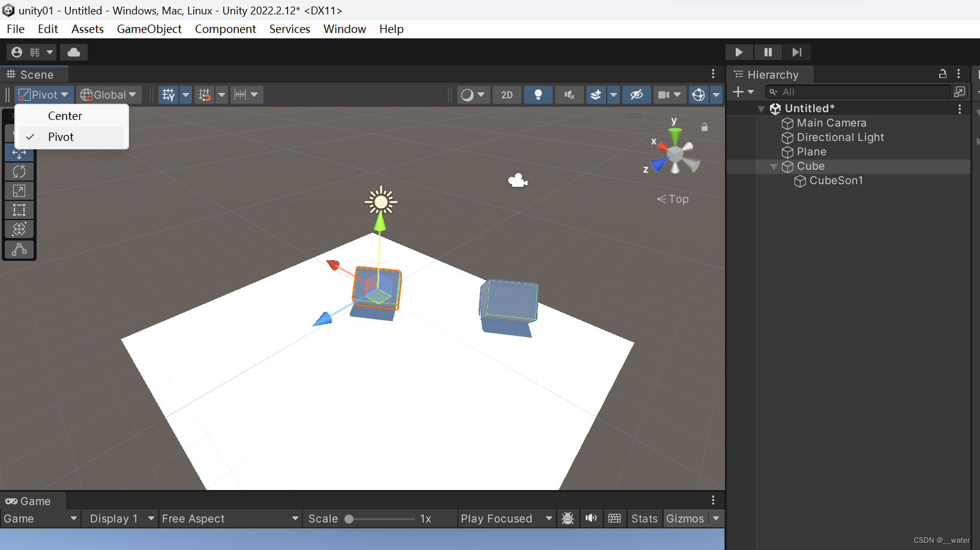Activate the combined Transform tool

(x=19, y=229)
